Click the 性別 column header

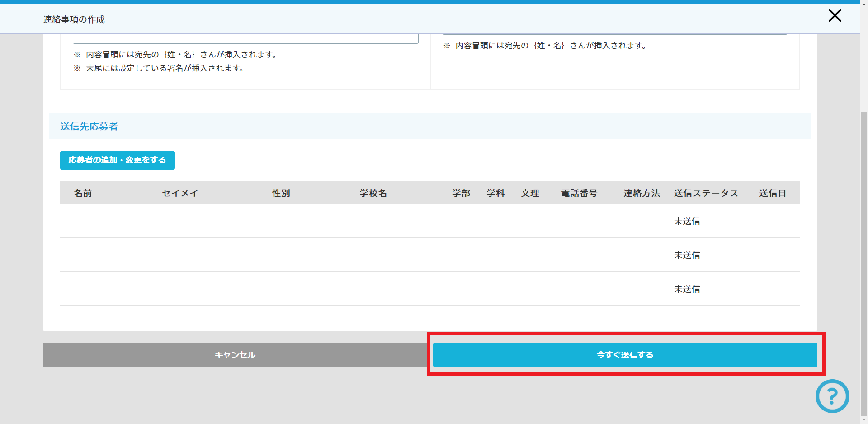coord(281,193)
